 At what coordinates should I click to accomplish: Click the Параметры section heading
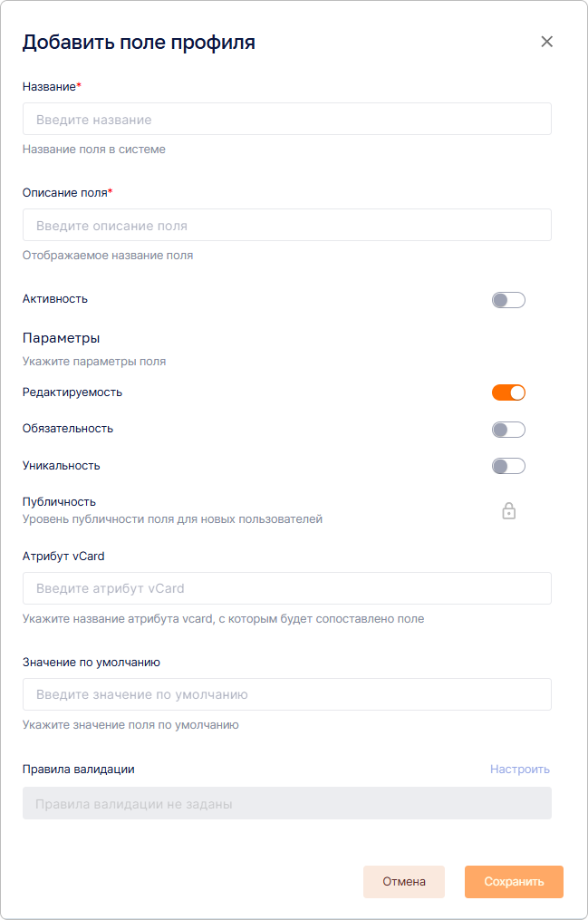click(61, 338)
